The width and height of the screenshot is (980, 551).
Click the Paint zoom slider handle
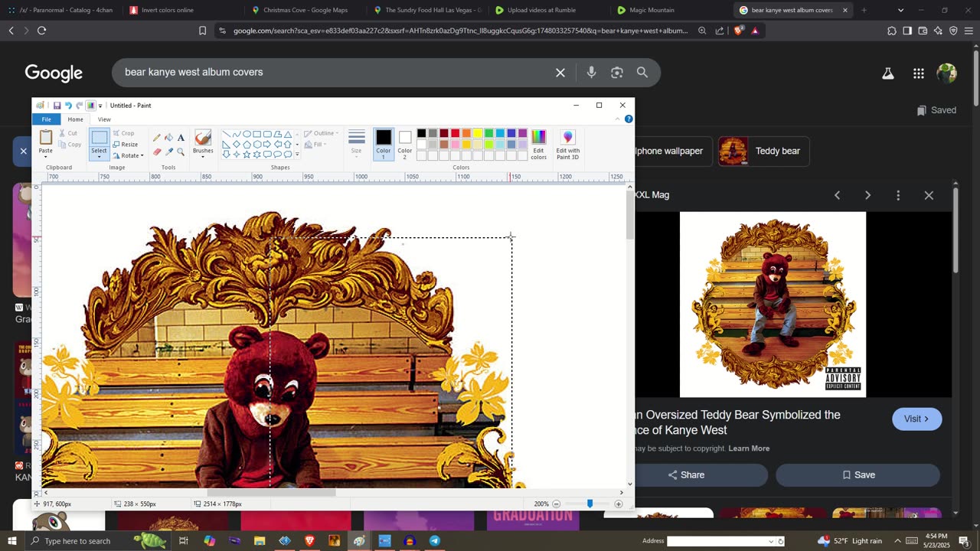point(590,504)
